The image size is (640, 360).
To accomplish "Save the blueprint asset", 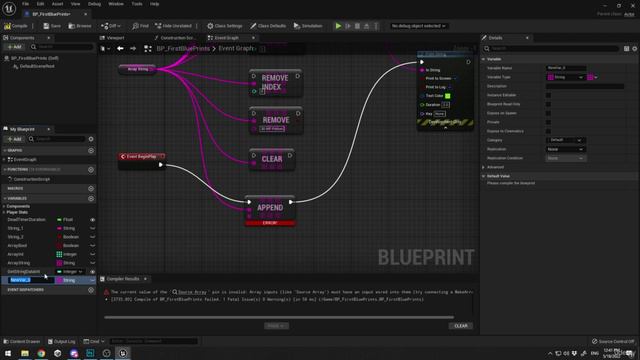I will click(52, 26).
